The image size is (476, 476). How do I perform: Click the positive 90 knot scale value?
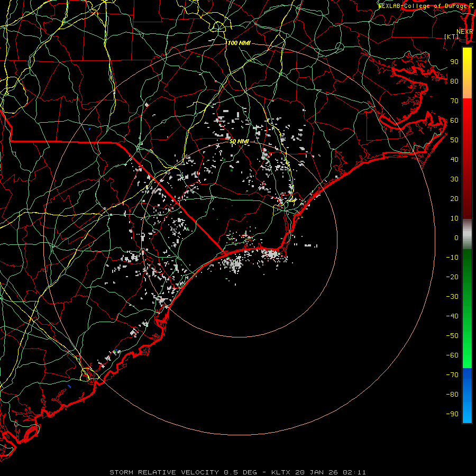[454, 62]
